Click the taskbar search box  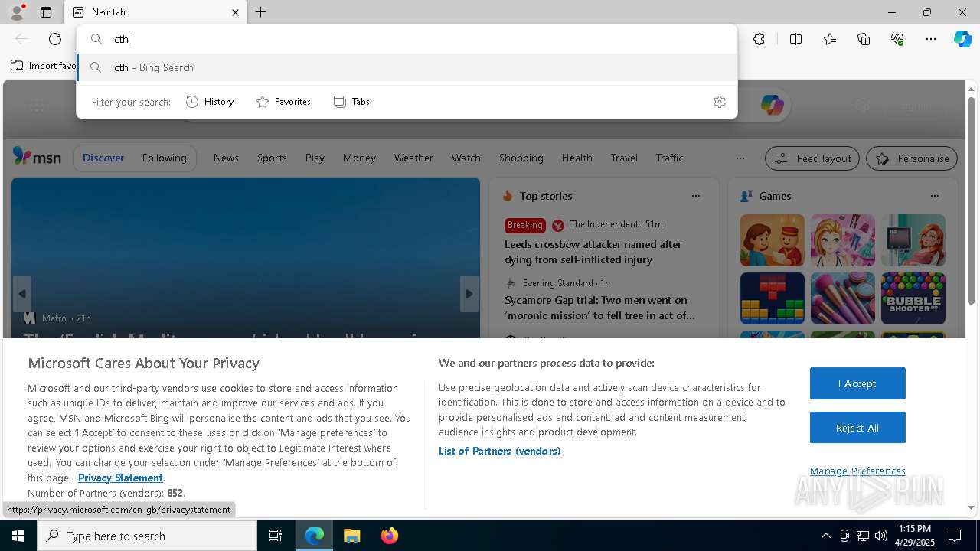coord(147,536)
